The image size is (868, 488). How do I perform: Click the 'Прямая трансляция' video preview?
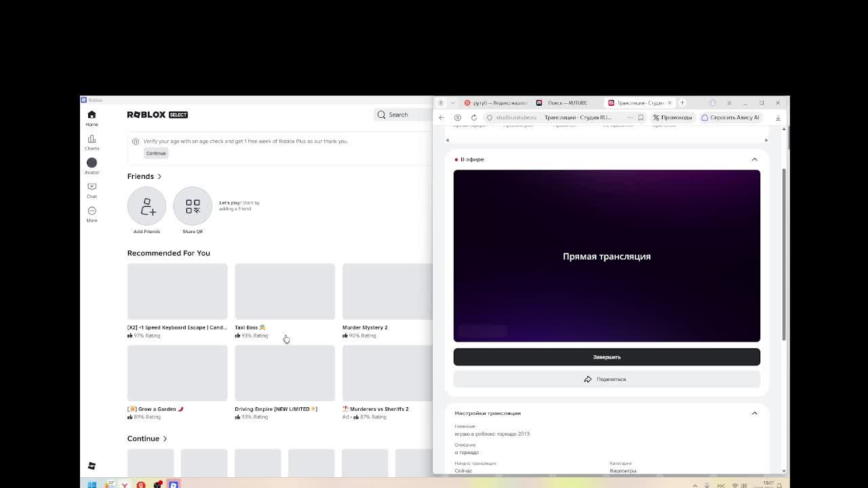(x=607, y=256)
